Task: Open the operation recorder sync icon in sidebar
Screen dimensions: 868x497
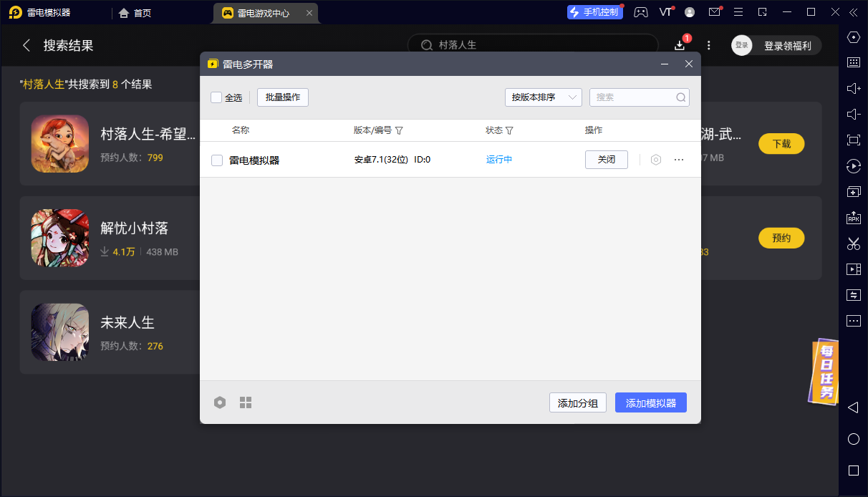Action: pyautogui.click(x=853, y=166)
